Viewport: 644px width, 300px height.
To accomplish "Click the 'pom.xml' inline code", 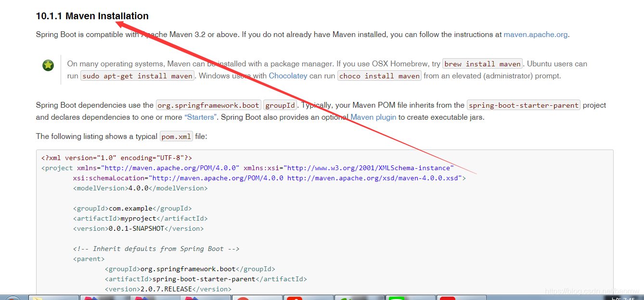I will 176,137.
